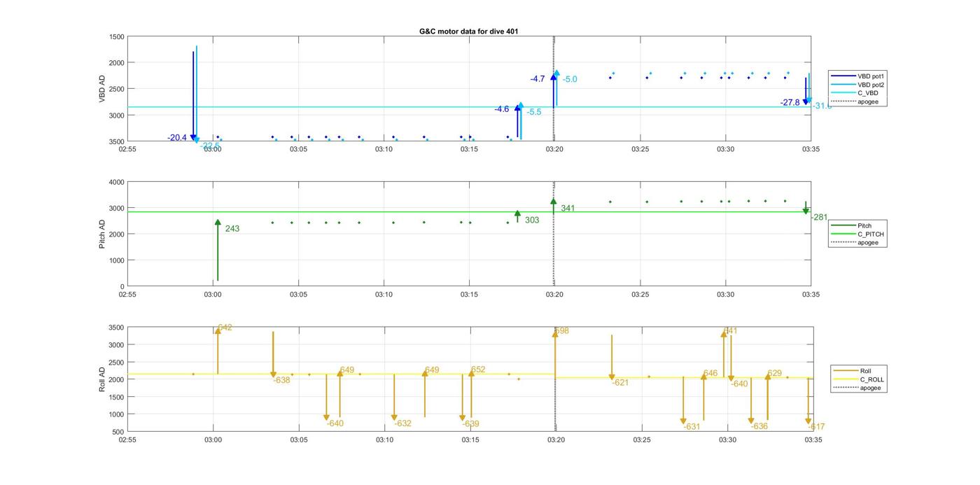This screenshot has width=980, height=485.
Task: Click "apogee" in the VBD plot legend
Action: tap(854, 102)
